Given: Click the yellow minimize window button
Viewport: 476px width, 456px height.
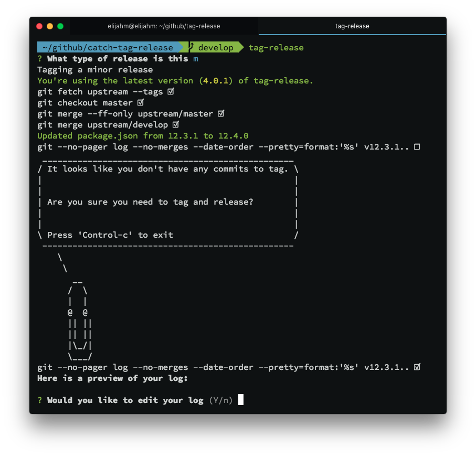Looking at the screenshot, I should click(50, 26).
